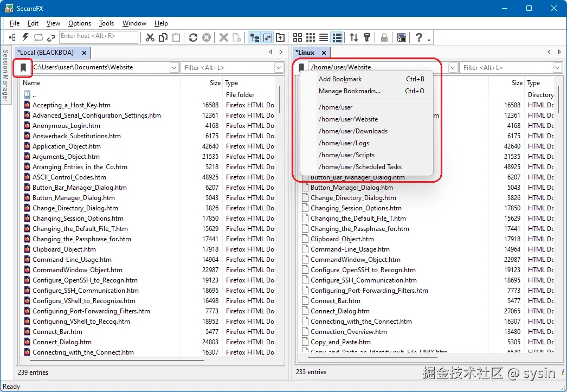567x392 pixels.
Task: Click the Cut icon on the toolbar
Action: tap(150, 37)
